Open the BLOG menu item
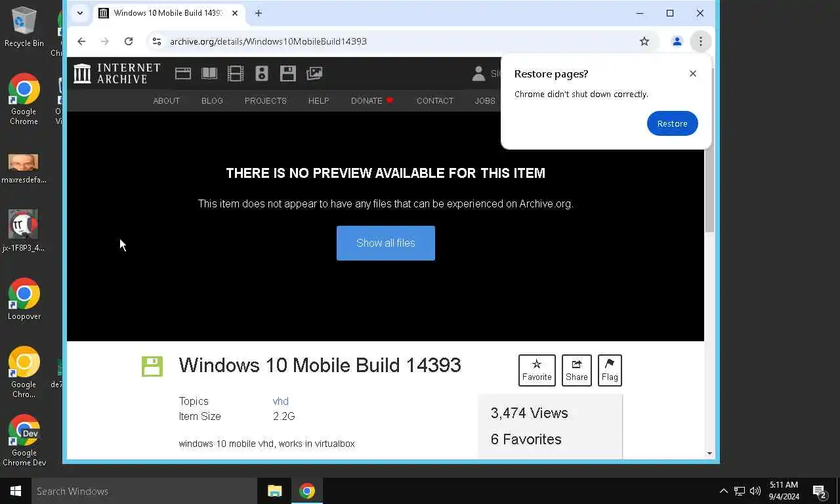Screen dimensions: 840x504 (212, 100)
